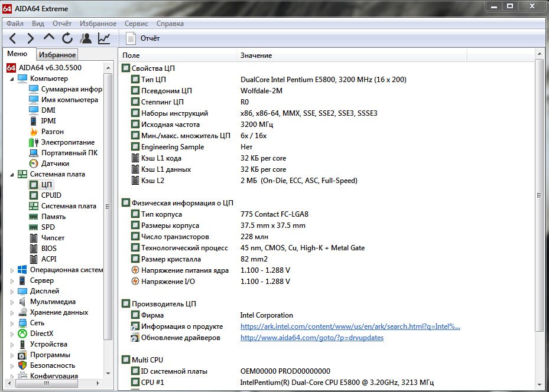Expand the Хранение данных node

(12, 313)
